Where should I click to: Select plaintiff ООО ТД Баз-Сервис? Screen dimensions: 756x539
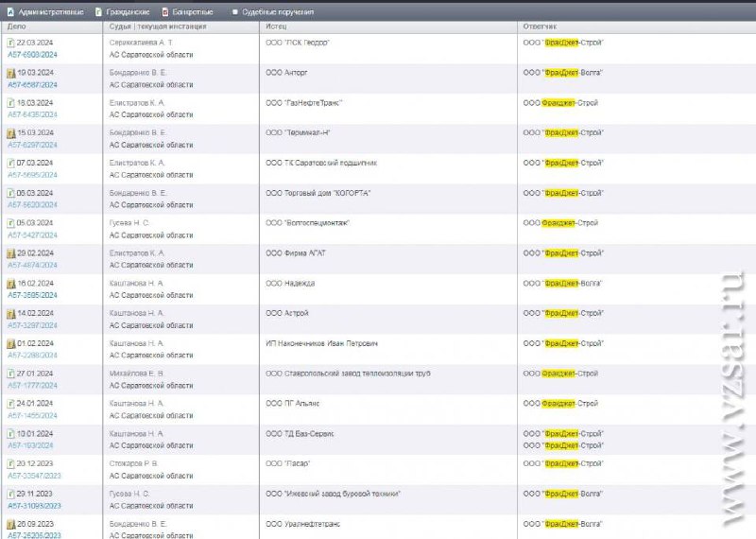pos(300,434)
